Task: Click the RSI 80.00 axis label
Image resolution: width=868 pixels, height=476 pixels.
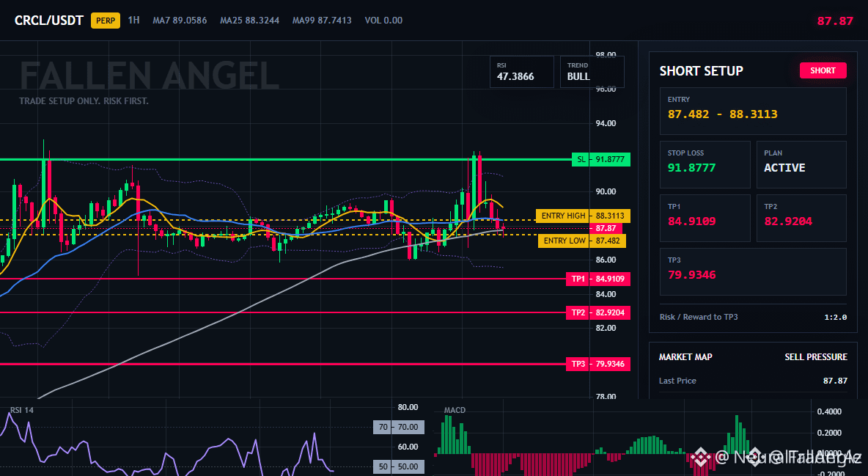Action: point(408,407)
